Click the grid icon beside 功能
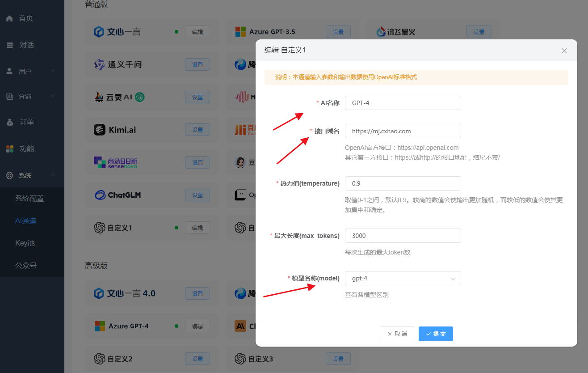 point(9,148)
